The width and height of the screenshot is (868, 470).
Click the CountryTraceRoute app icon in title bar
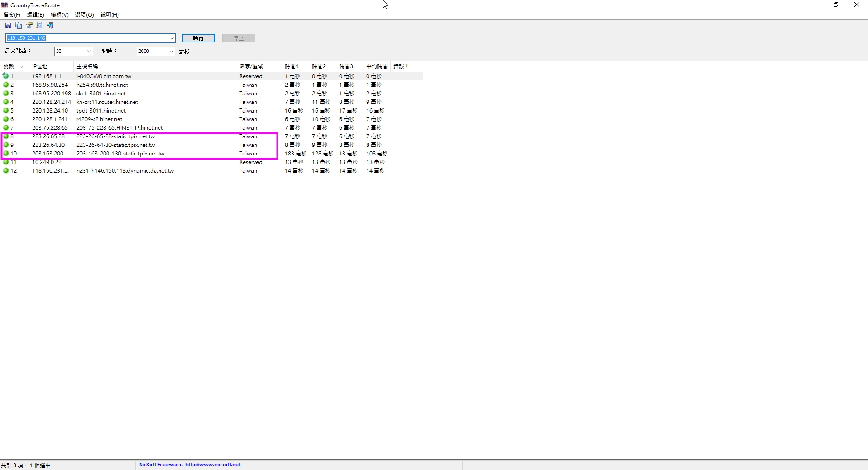point(5,5)
